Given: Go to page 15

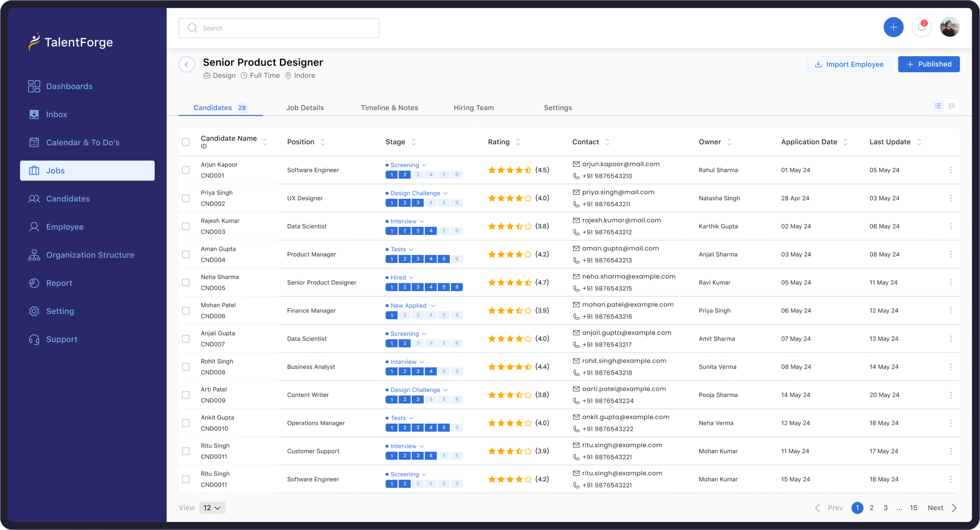Looking at the screenshot, I should [x=913, y=508].
